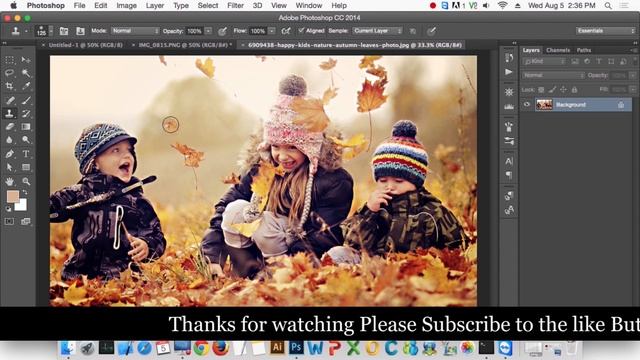Open the Opacity slider dropdown arrow
640x360 pixels.
(208, 31)
